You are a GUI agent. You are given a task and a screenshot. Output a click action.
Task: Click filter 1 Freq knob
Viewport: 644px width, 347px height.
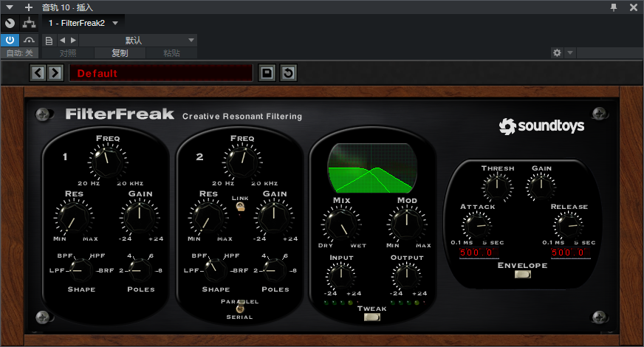(108, 162)
